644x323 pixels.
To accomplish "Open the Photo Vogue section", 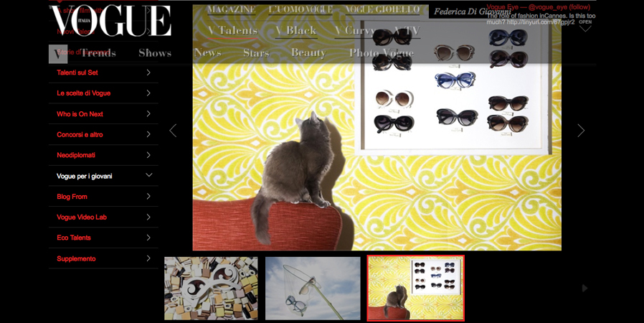I will 382,53.
